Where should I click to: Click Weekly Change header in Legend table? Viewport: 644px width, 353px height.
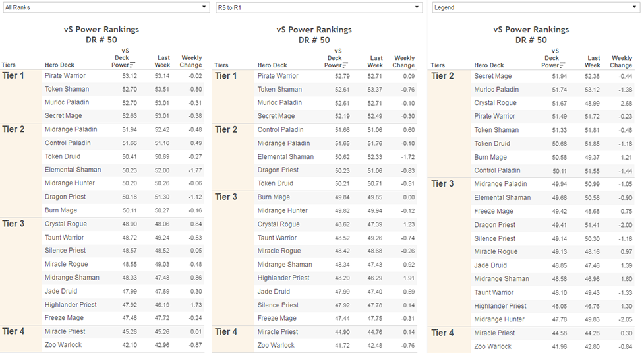click(622, 61)
